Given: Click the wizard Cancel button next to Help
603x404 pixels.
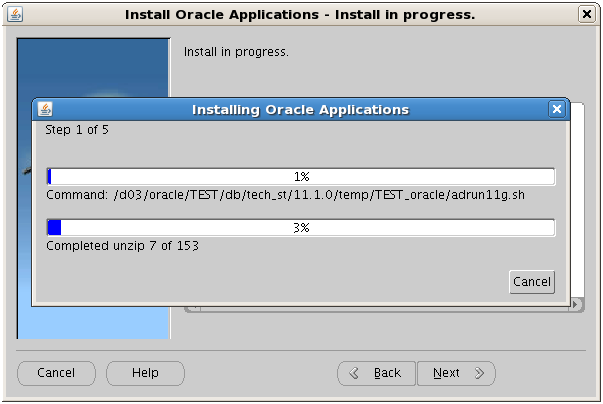Looking at the screenshot, I should (x=56, y=373).
